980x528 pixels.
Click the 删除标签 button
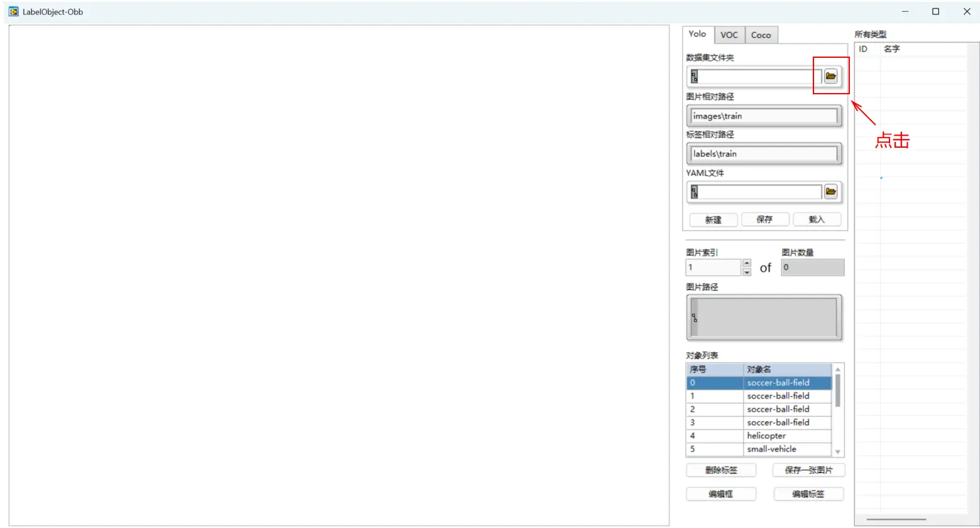click(721, 470)
